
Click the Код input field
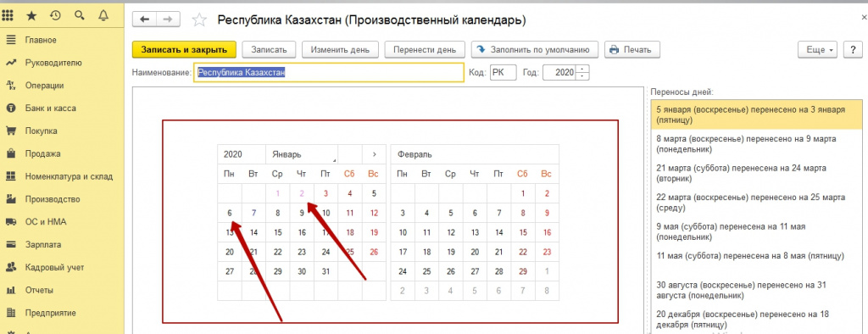(503, 73)
